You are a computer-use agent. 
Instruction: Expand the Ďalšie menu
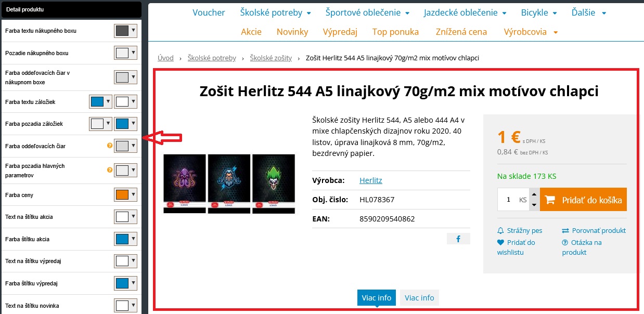[589, 12]
